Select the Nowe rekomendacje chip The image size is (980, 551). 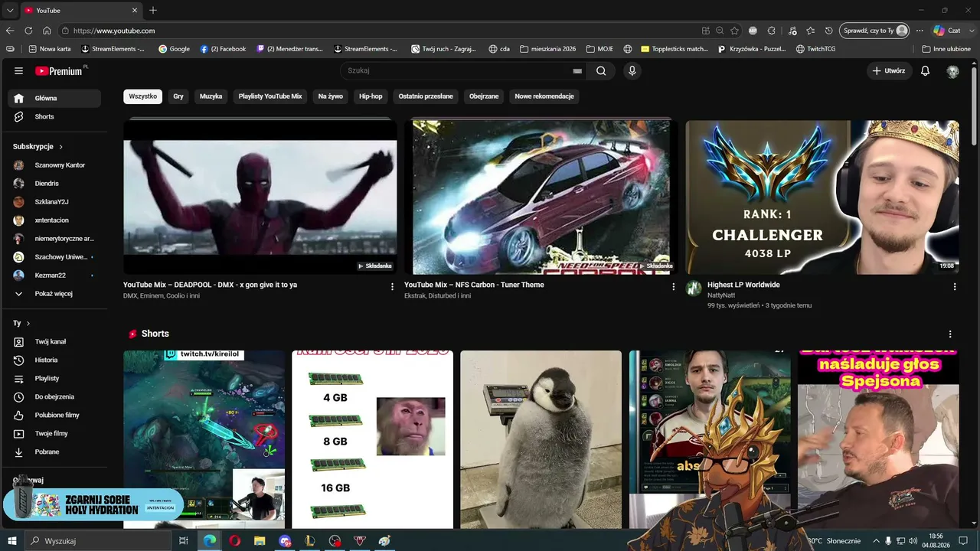pos(544,96)
